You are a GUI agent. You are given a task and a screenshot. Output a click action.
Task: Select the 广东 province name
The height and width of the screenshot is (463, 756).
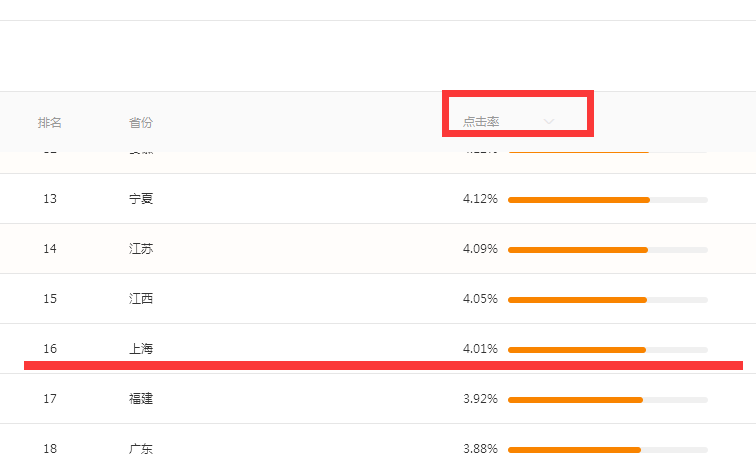(x=141, y=449)
